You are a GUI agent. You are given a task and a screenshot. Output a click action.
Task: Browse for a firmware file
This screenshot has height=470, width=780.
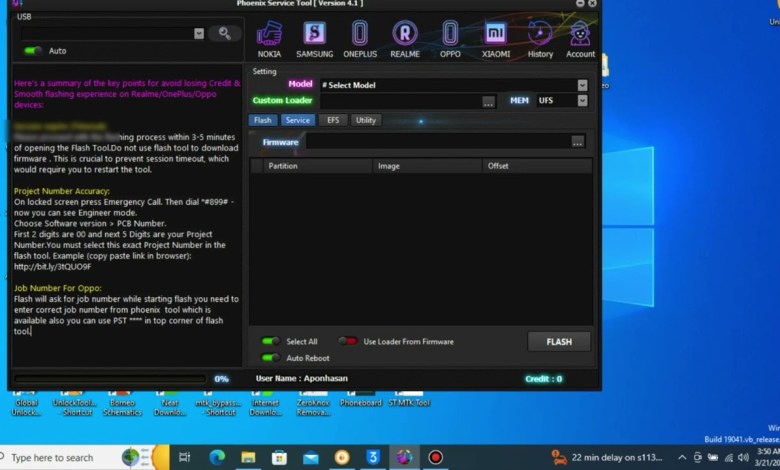(578, 142)
